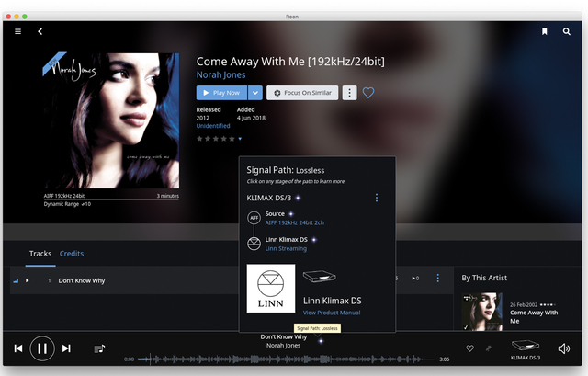The image size is (588, 376).
Task: Toggle album favorite heart
Action: (368, 92)
